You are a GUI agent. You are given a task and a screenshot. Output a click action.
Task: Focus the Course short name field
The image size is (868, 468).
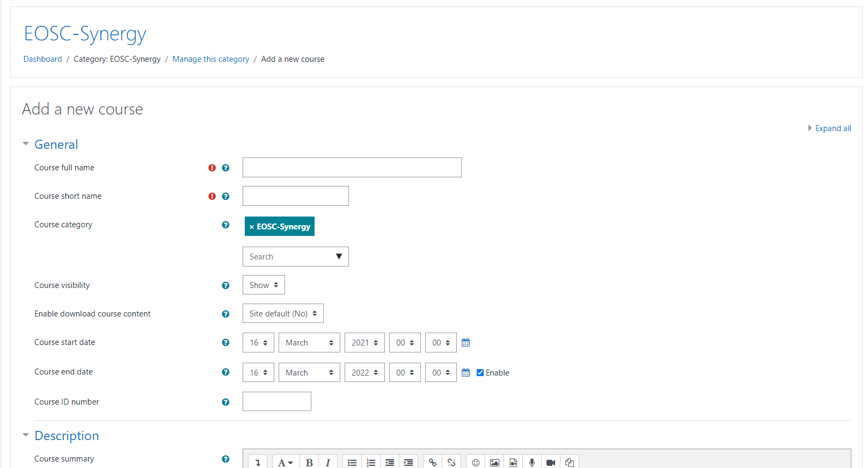click(296, 196)
